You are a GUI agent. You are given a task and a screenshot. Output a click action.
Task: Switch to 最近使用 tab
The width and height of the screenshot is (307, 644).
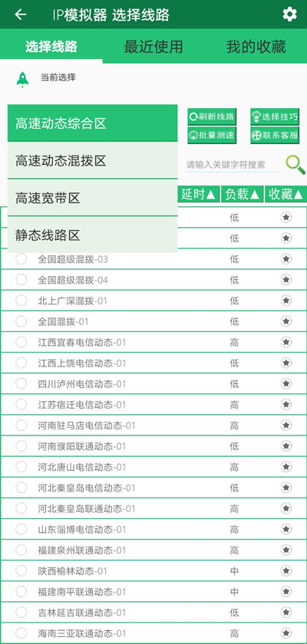click(153, 47)
